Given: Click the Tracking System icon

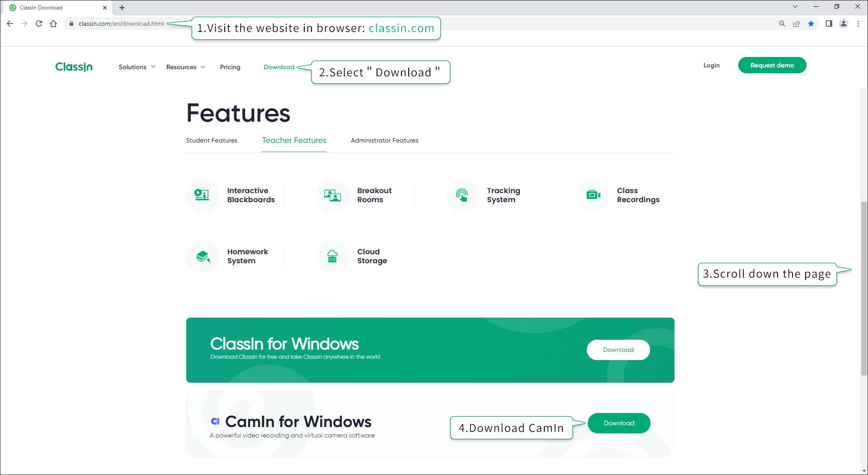Looking at the screenshot, I should click(x=462, y=195).
